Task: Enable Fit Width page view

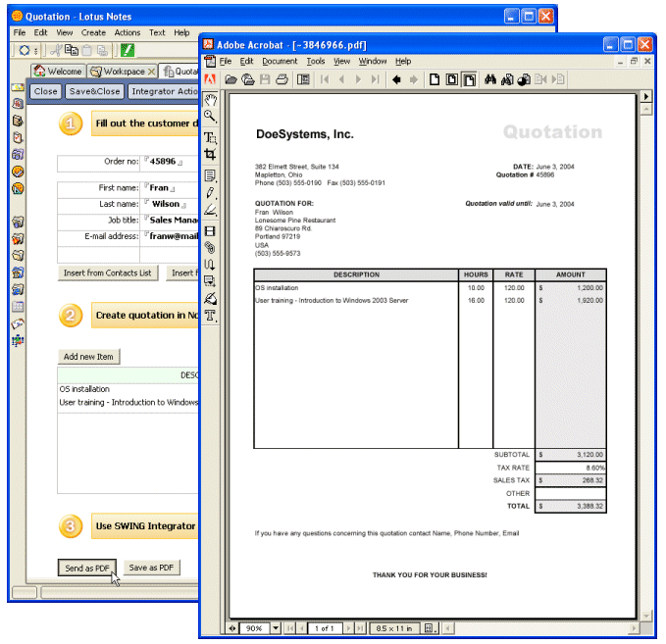Action: click(x=470, y=79)
